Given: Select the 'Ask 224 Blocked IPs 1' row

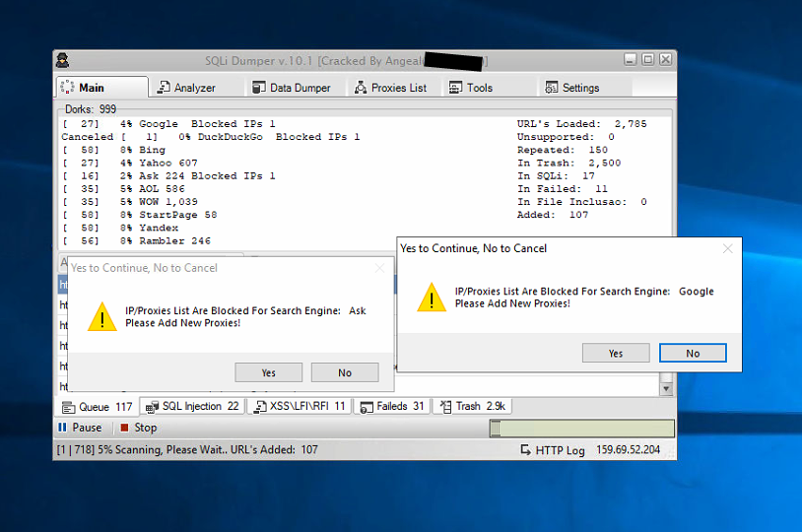Looking at the screenshot, I should point(168,175).
